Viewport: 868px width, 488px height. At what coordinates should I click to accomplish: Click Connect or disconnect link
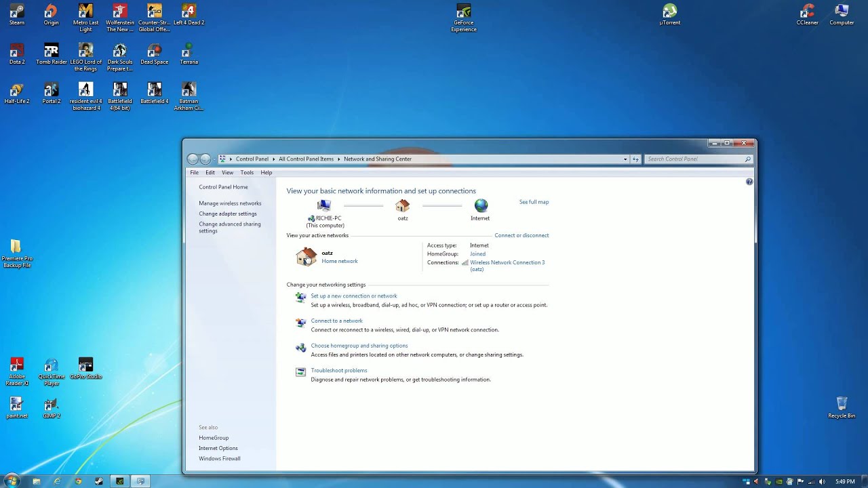point(521,235)
